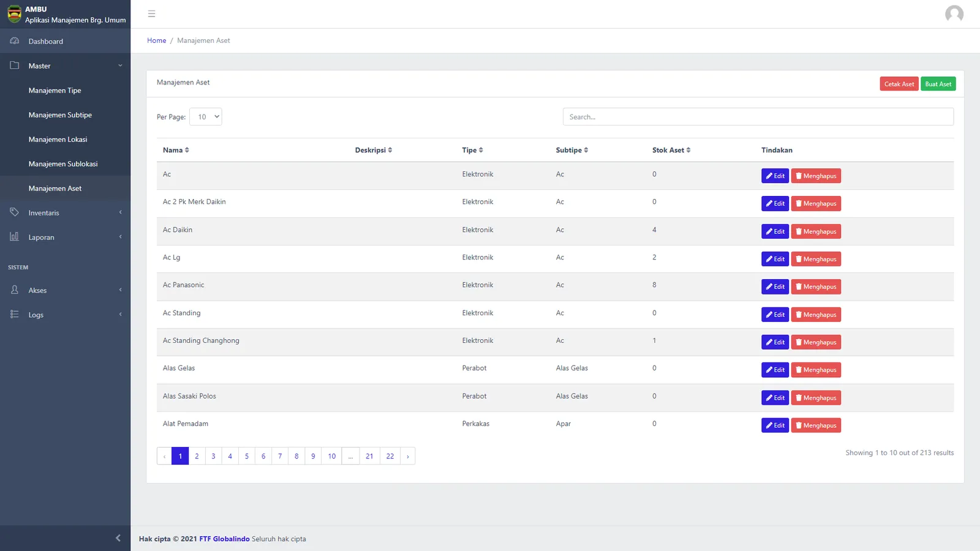Edit the Ac 2 Pk Merk Daikin row
980x551 pixels.
click(x=775, y=203)
